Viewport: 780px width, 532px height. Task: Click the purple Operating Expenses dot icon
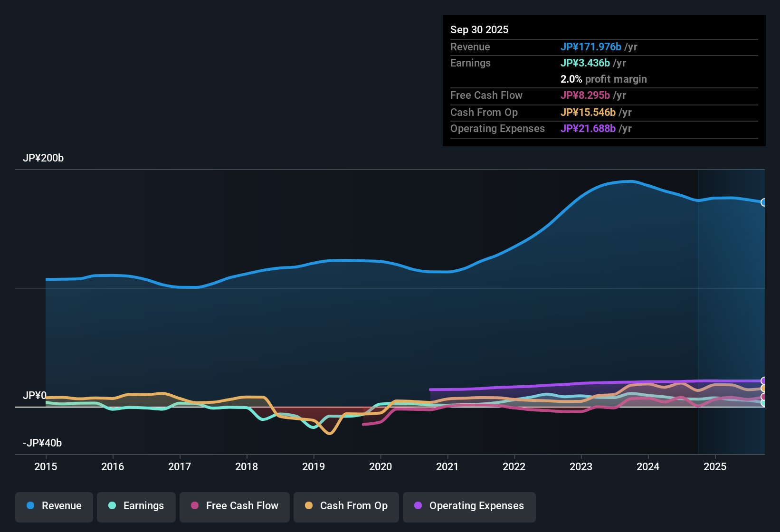tap(418, 506)
